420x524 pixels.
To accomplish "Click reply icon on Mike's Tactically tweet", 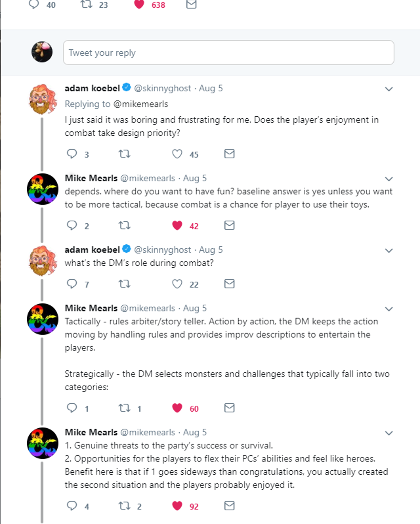I will tap(72, 408).
